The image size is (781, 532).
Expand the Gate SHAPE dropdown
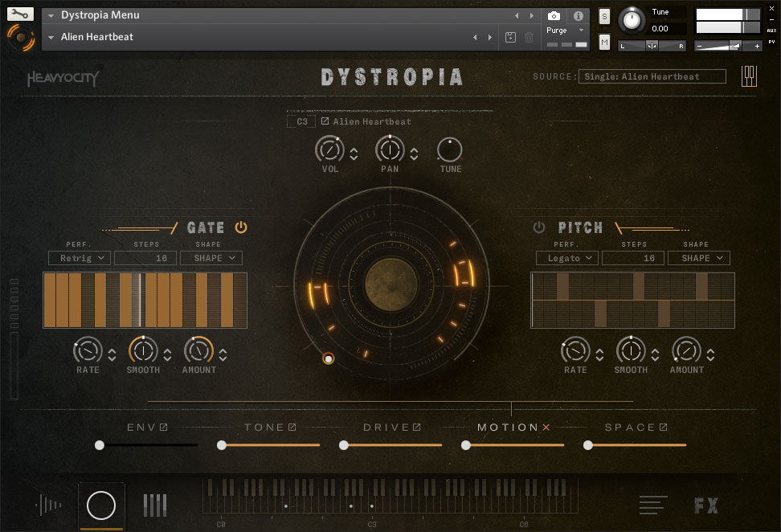pyautogui.click(x=211, y=258)
